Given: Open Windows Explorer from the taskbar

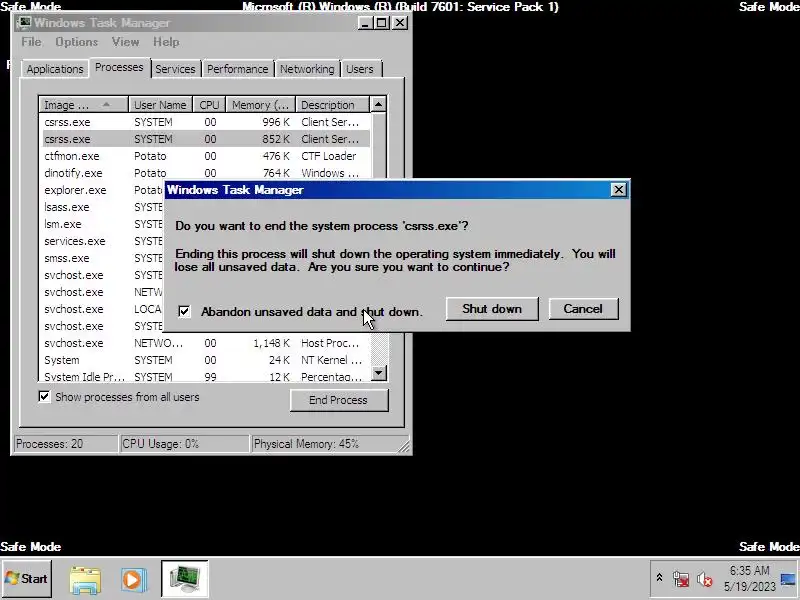Looking at the screenshot, I should 85,580.
